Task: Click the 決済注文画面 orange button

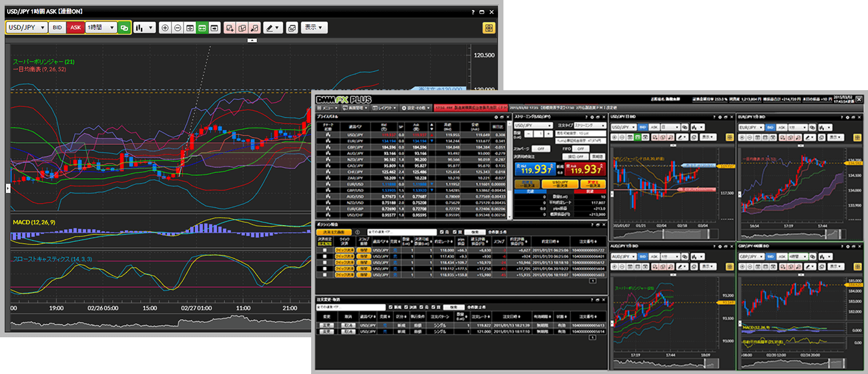Action: pyautogui.click(x=334, y=232)
